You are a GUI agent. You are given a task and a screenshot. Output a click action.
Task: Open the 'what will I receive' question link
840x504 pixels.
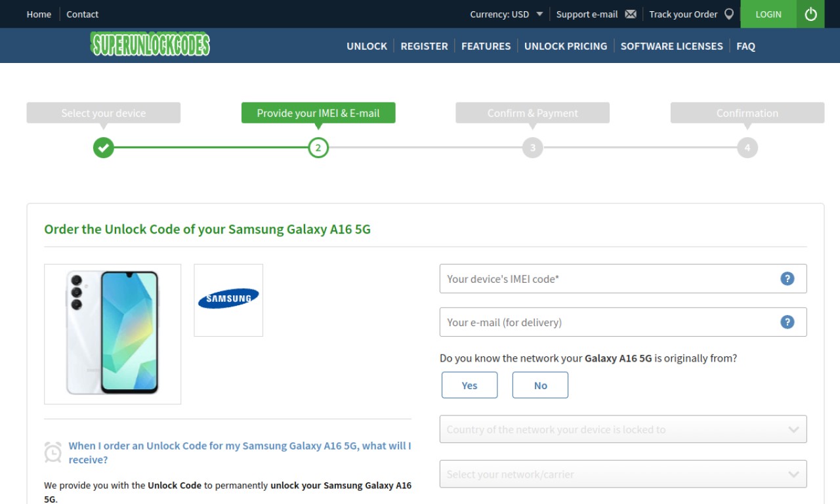(x=240, y=453)
